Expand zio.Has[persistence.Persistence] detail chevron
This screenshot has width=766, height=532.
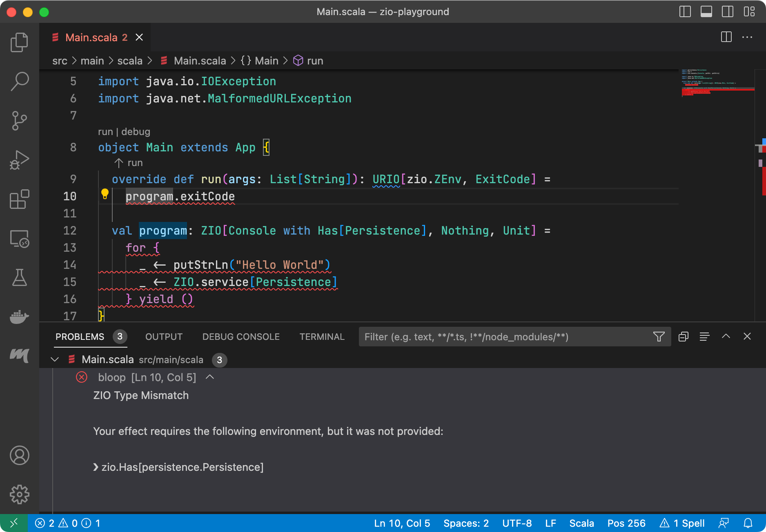coord(96,467)
